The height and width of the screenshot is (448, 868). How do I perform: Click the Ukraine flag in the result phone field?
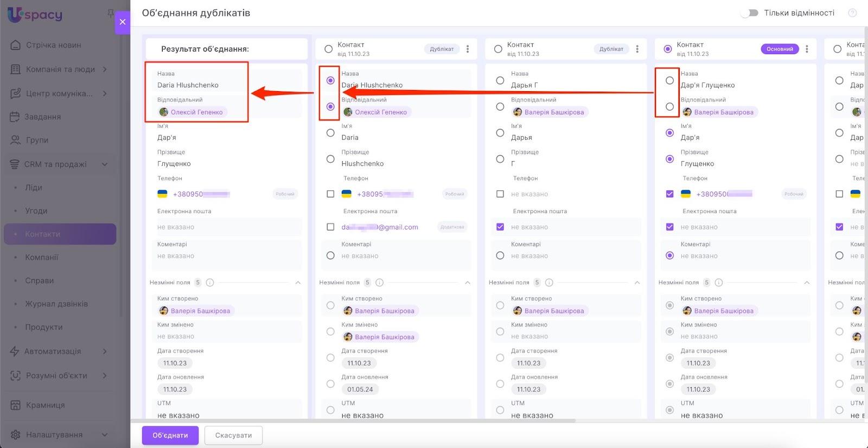click(x=162, y=194)
